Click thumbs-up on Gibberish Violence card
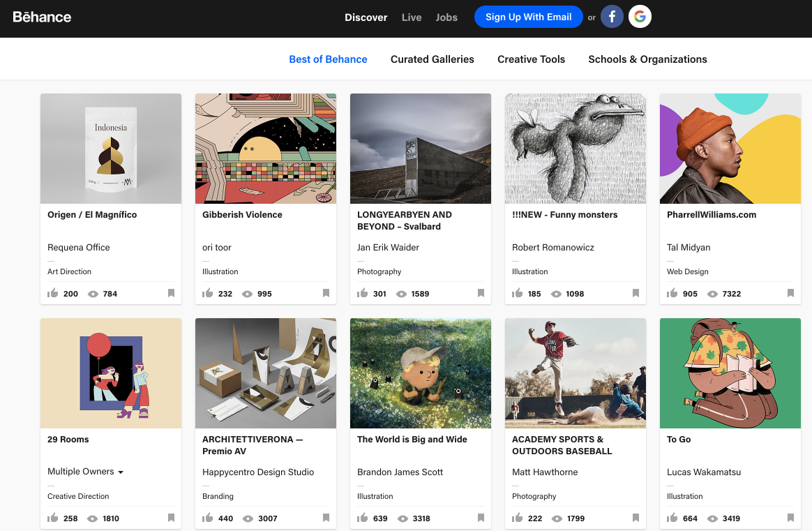Viewport: 812px width, 531px height. coord(208,293)
